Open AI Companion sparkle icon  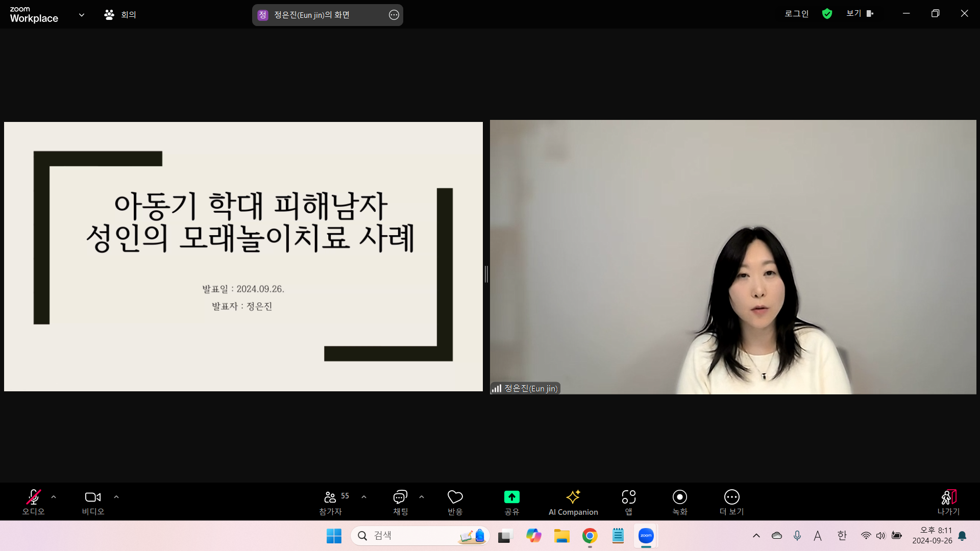[x=573, y=502]
